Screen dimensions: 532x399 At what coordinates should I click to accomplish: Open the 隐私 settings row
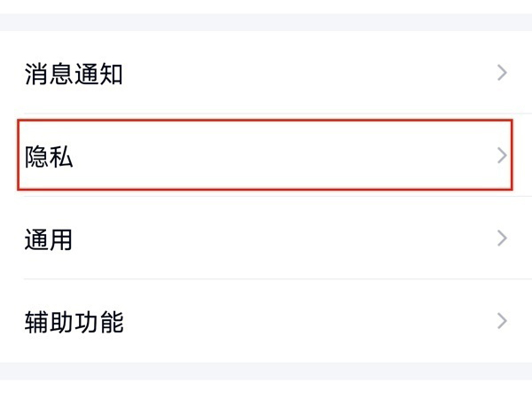tap(266, 156)
